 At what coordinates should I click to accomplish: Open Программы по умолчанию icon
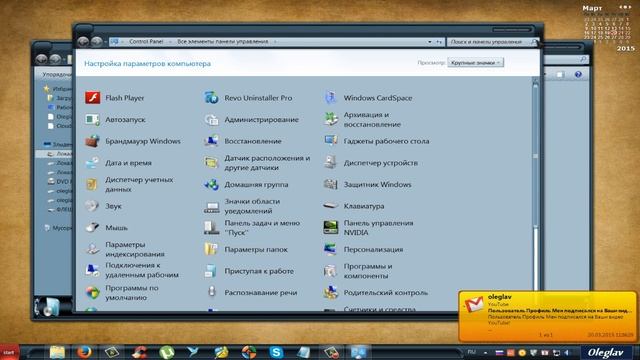[x=93, y=292]
